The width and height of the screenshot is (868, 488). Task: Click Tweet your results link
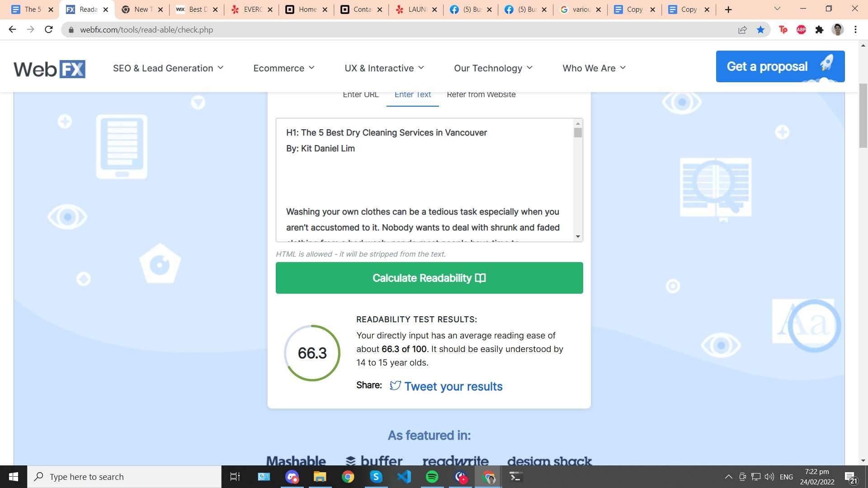453,386
